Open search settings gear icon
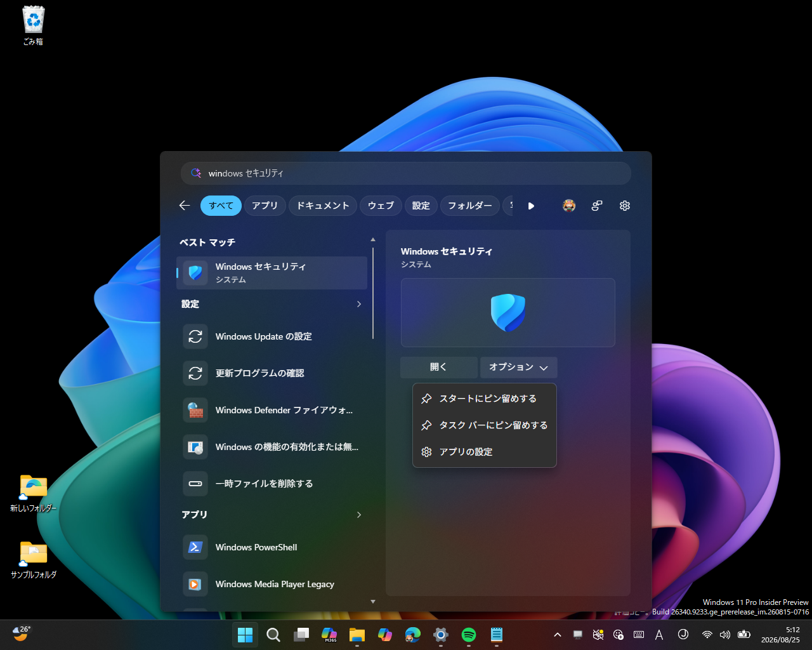This screenshot has width=812, height=650. (625, 206)
